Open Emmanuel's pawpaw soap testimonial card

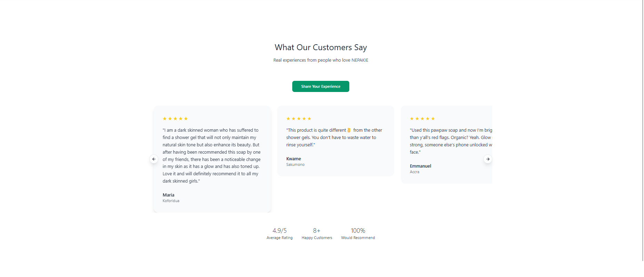click(x=446, y=145)
